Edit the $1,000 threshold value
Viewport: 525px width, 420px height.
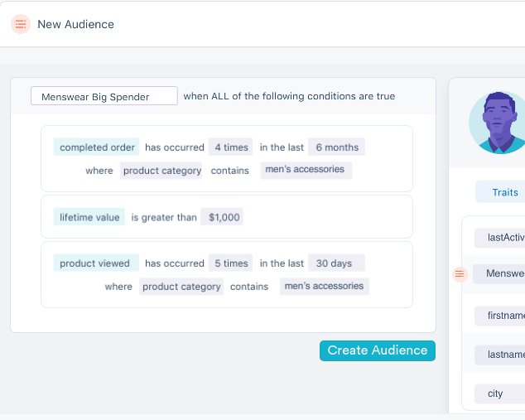(224, 217)
